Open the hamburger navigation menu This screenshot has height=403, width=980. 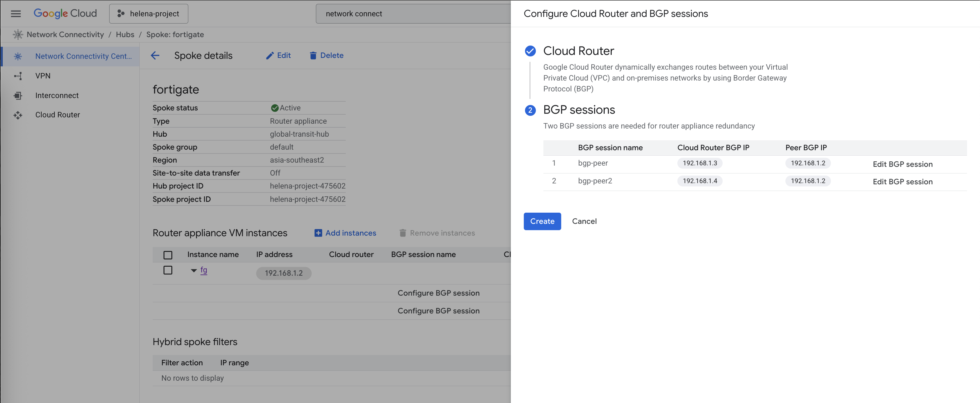coord(16,14)
